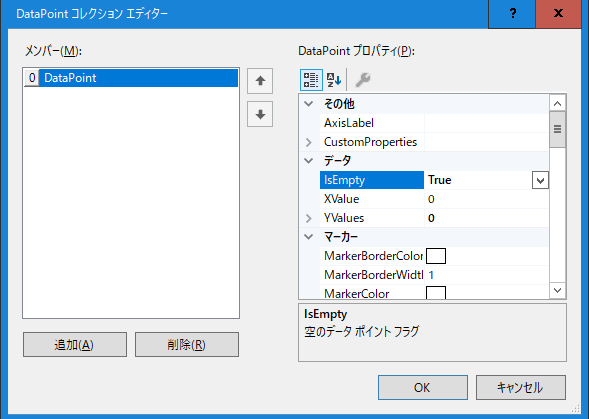
Task: Collapse the データ category
Action: [309, 161]
